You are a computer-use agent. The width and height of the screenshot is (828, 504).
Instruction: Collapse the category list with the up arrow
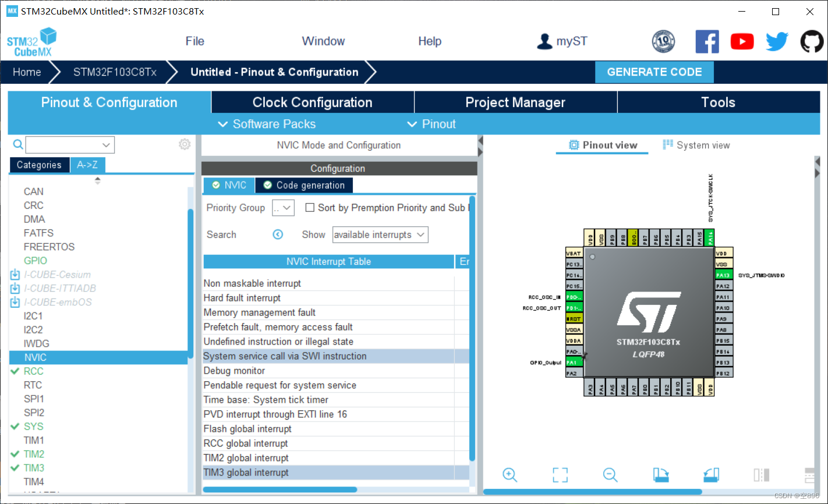pyautogui.click(x=97, y=179)
